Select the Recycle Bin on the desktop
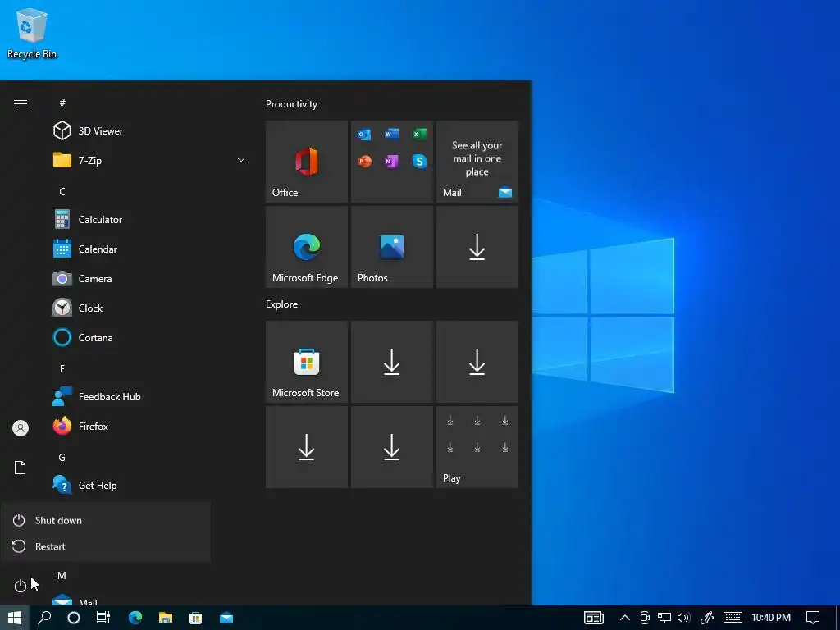 point(32,33)
